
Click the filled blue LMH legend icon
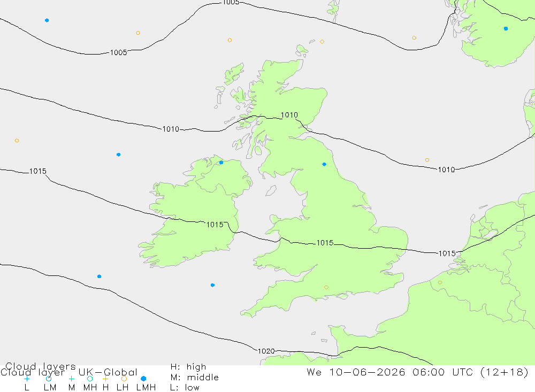[x=143, y=379]
